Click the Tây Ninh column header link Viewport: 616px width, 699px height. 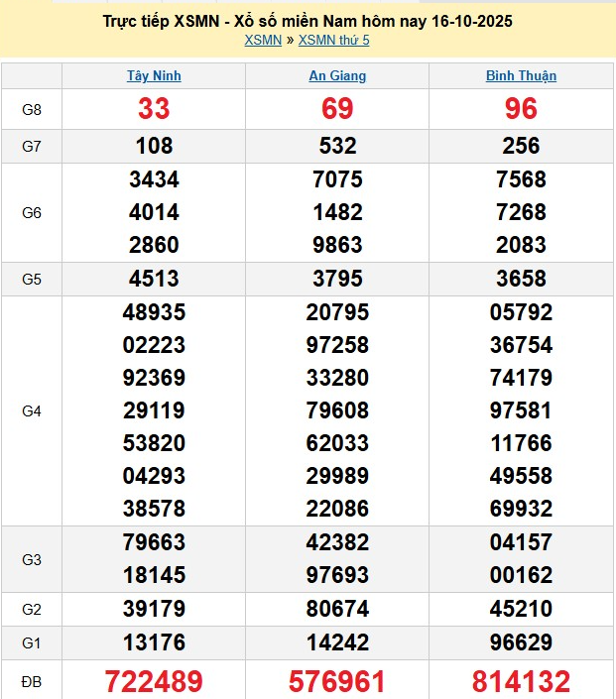(154, 76)
